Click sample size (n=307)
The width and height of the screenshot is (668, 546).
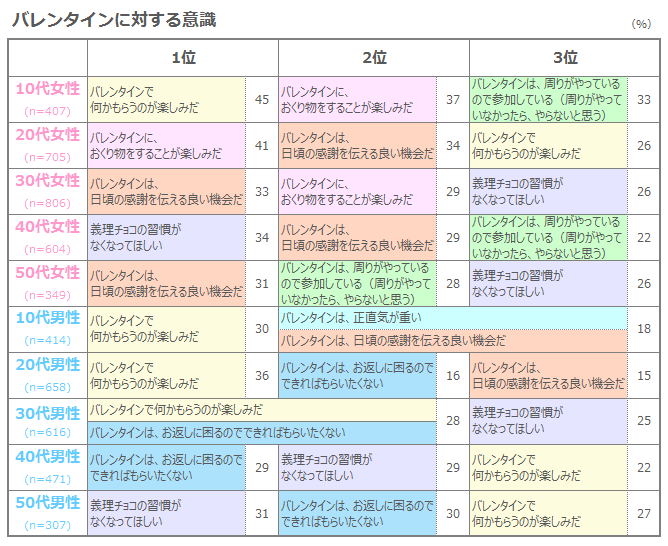point(47,525)
